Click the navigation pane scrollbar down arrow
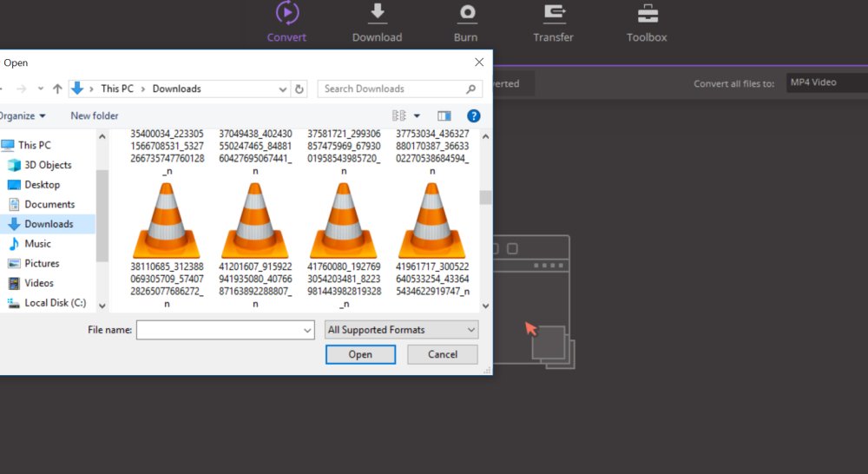Screen dimensions: 868x474 coord(102,306)
